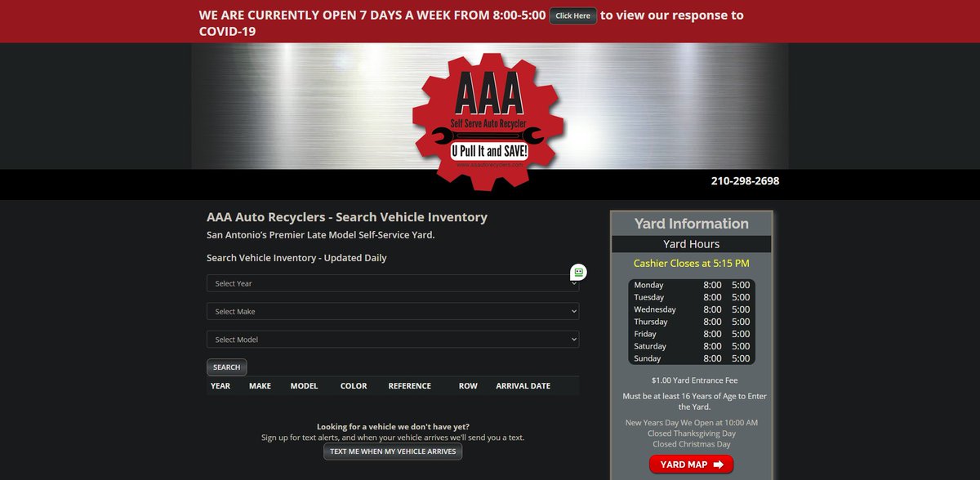Click 'AAA Auto Recyclers - Search Vehicle Inventory' title
This screenshot has width=980, height=480.
[x=347, y=217]
